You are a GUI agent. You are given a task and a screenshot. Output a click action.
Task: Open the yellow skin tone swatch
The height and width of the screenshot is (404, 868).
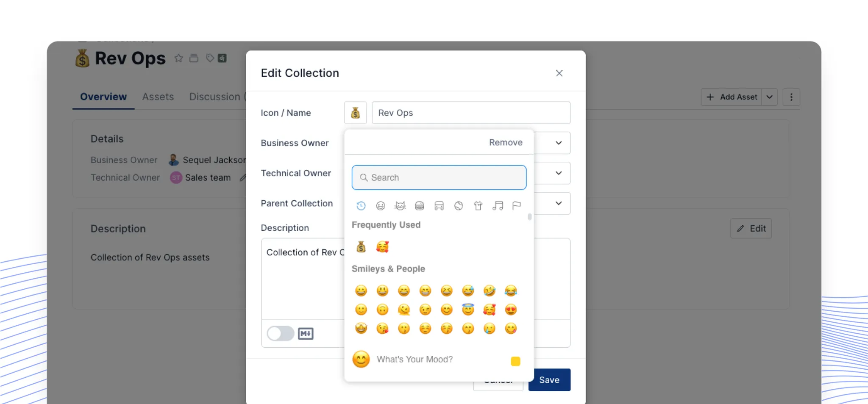point(515,361)
